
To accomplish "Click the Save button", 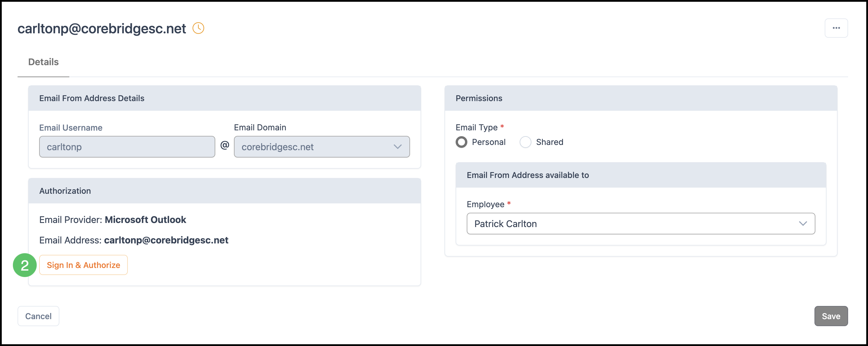I will [831, 316].
